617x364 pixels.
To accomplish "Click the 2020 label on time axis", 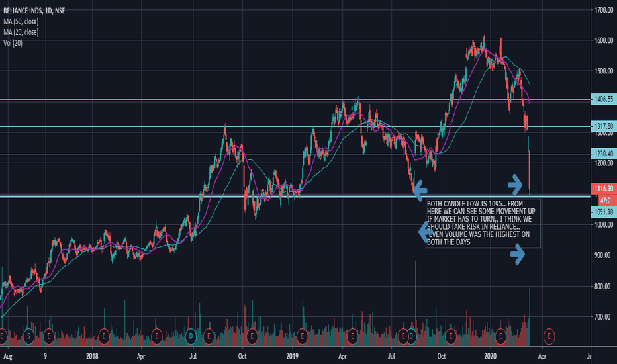I will coord(491,356).
